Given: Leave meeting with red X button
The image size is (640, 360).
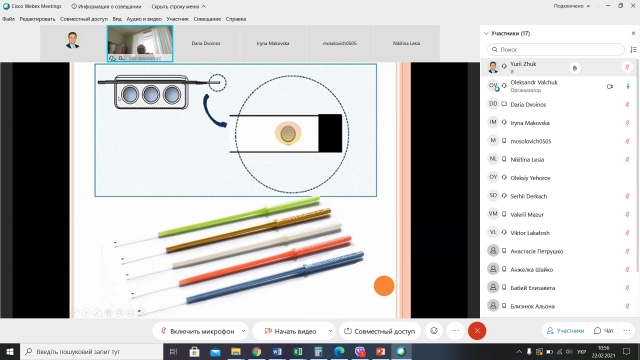Looking at the screenshot, I should pos(477,331).
